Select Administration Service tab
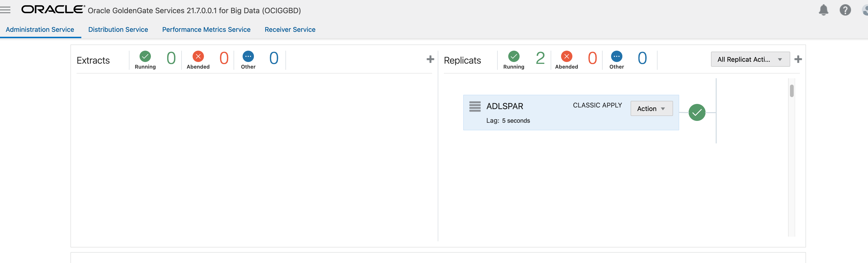The image size is (868, 263). [x=40, y=30]
